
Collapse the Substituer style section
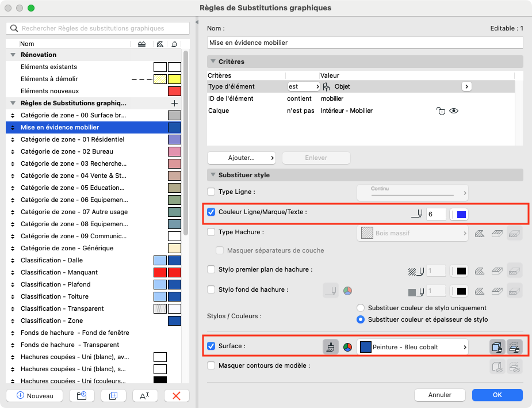pos(213,175)
